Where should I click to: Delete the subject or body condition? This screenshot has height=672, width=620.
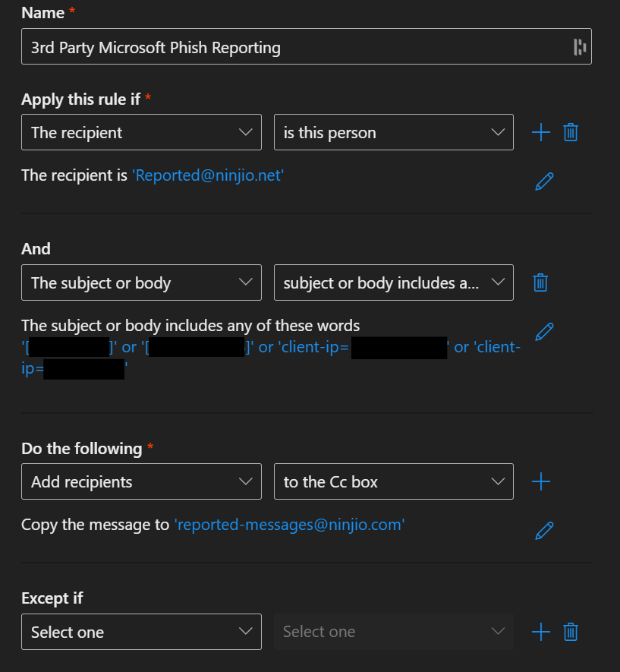(x=540, y=282)
